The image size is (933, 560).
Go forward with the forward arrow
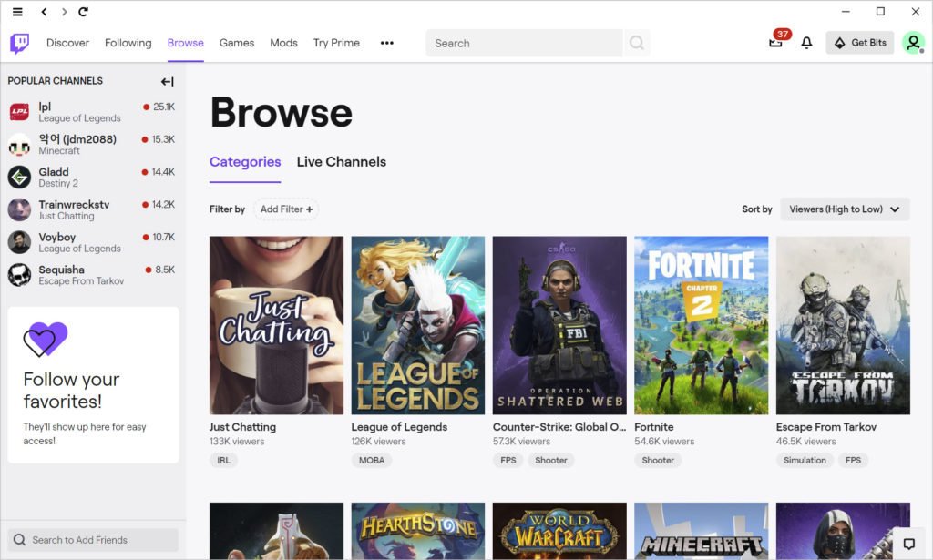pyautogui.click(x=64, y=11)
